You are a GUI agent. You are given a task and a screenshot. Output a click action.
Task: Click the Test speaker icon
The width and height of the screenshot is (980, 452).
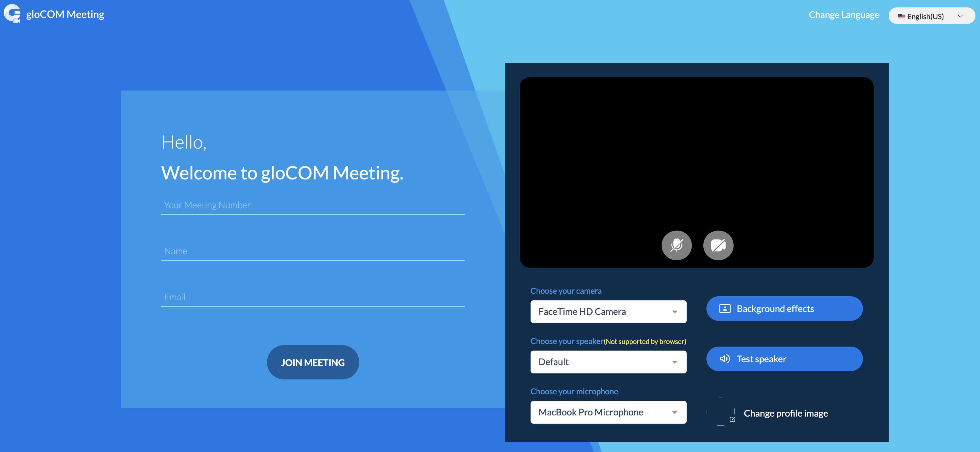coord(725,358)
